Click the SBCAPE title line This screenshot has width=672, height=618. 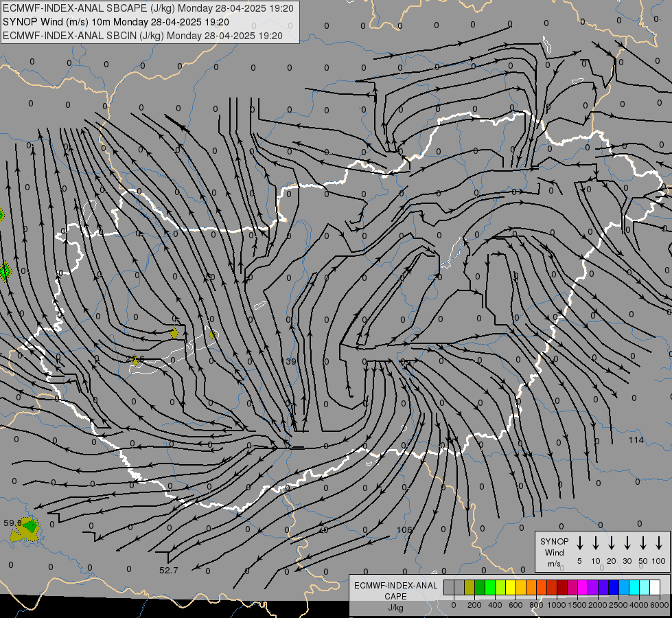148,8
